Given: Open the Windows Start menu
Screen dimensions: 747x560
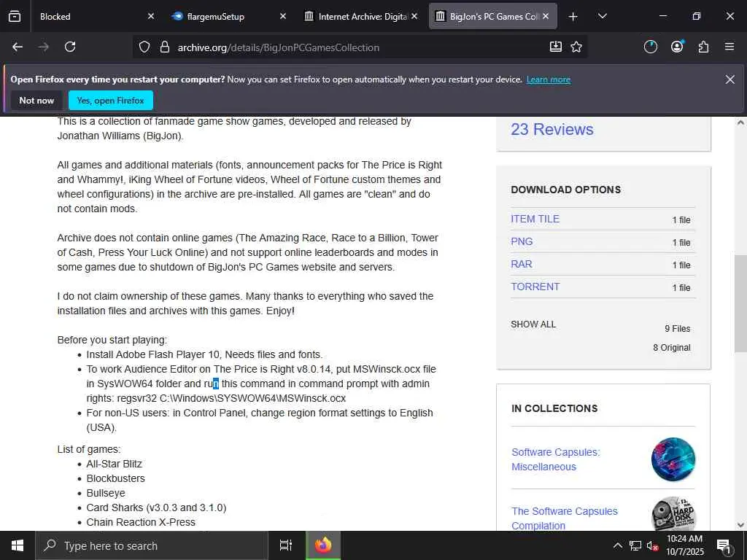Looking at the screenshot, I should [x=18, y=545].
